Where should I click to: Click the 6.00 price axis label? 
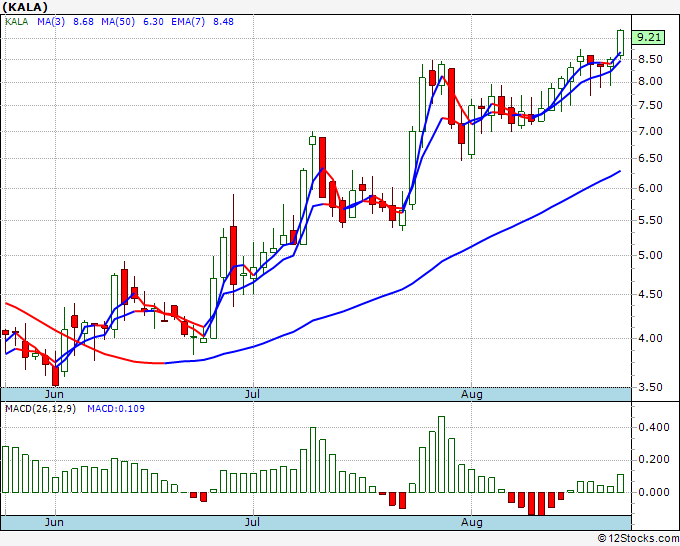click(650, 188)
